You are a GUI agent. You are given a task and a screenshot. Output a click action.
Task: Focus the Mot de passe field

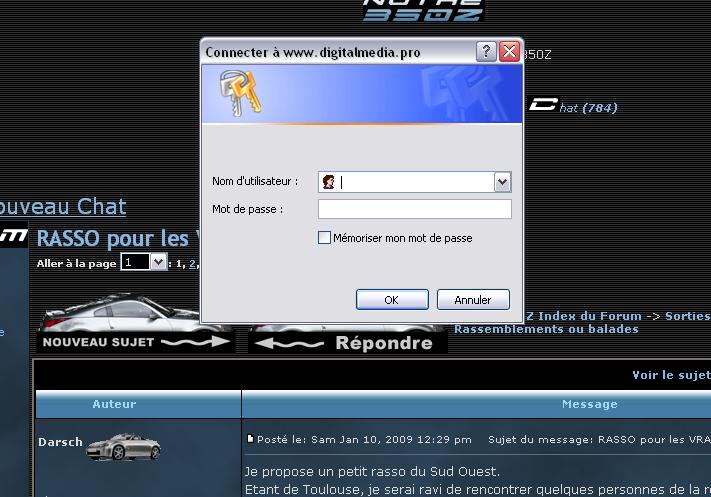coord(415,210)
